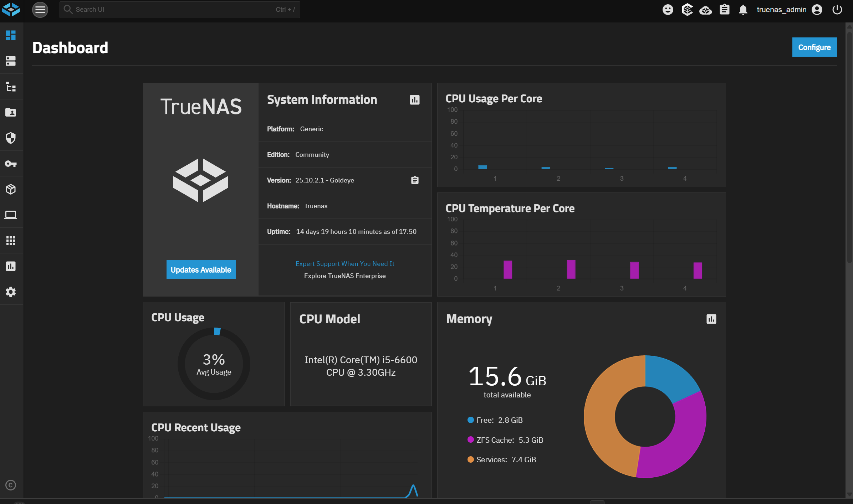The height and width of the screenshot is (504, 853).
Task: Open the user account avatar icon
Action: point(817,10)
